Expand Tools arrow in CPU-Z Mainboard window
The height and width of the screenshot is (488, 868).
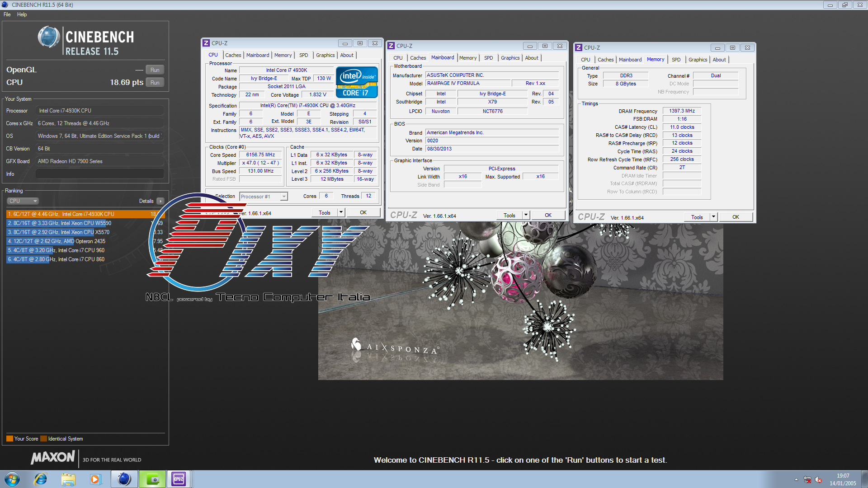click(x=526, y=216)
